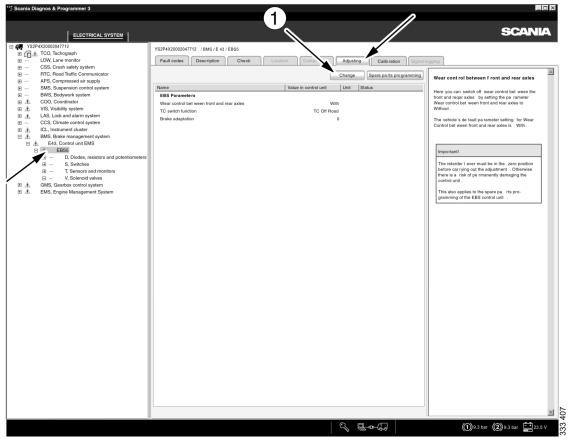Screen dimensions: 568x438
Task: Sort by the Name column header
Action: [220, 88]
